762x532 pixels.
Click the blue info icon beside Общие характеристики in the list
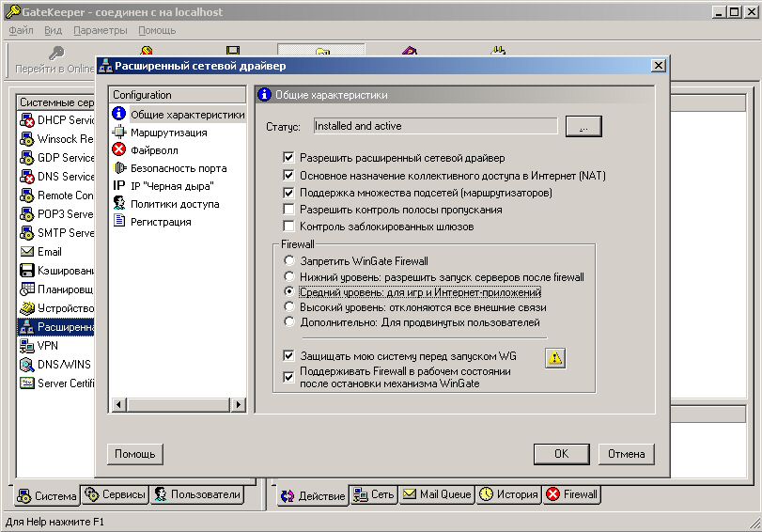click(119, 114)
